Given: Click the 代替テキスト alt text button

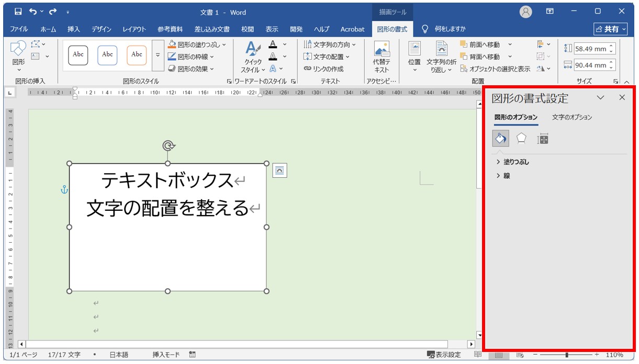Looking at the screenshot, I should click(x=382, y=57).
